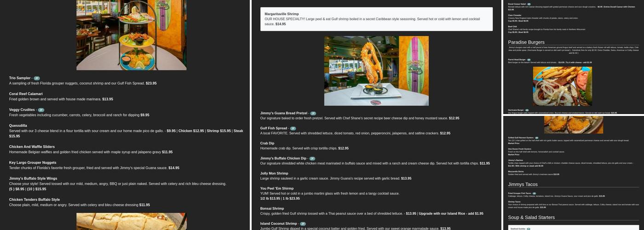Click the Jimmys Tacos section heading

click(x=523, y=184)
